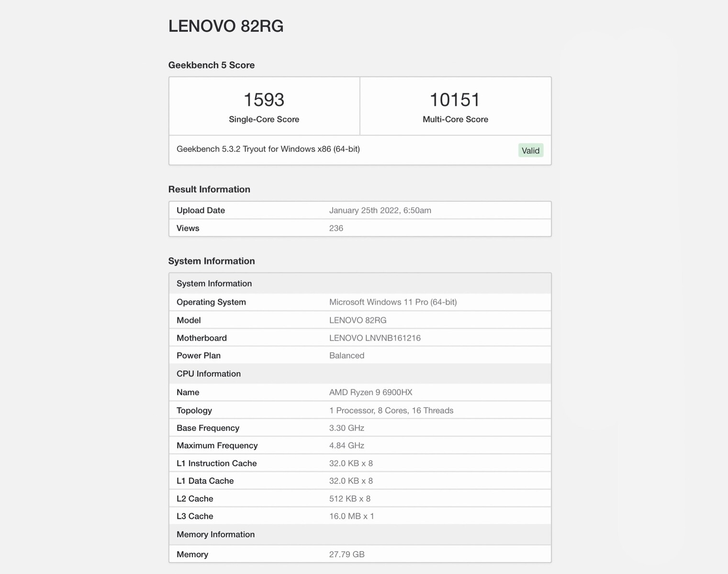The image size is (728, 574).
Task: Click the Memory row label
Action: (192, 555)
